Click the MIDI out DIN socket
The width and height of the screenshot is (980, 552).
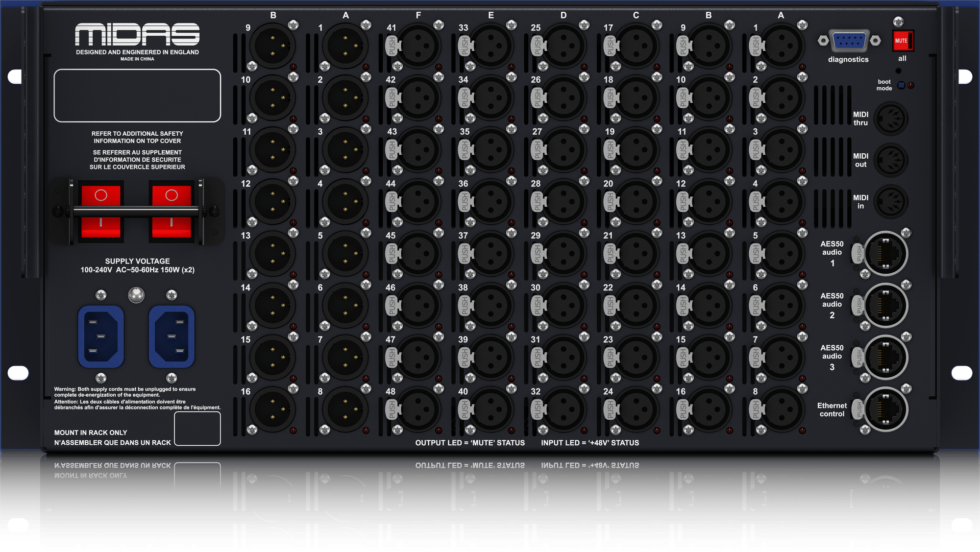891,160
